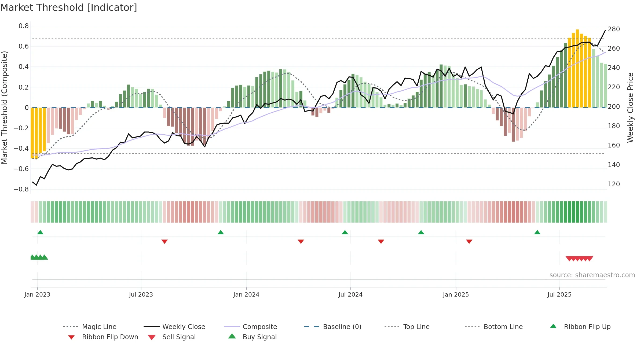This screenshot has height=362, width=644.
Task: Click the 120 right-axis tick label
Action: pyautogui.click(x=614, y=184)
